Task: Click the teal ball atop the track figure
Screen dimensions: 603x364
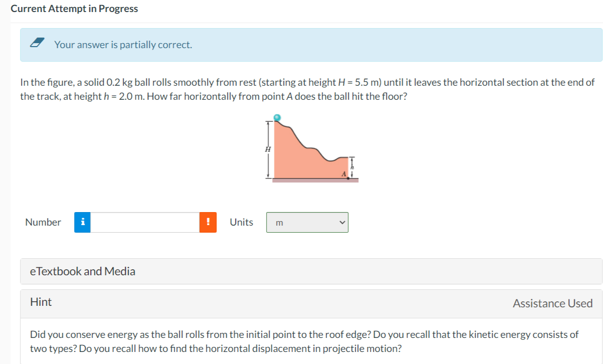Action: 278,116
